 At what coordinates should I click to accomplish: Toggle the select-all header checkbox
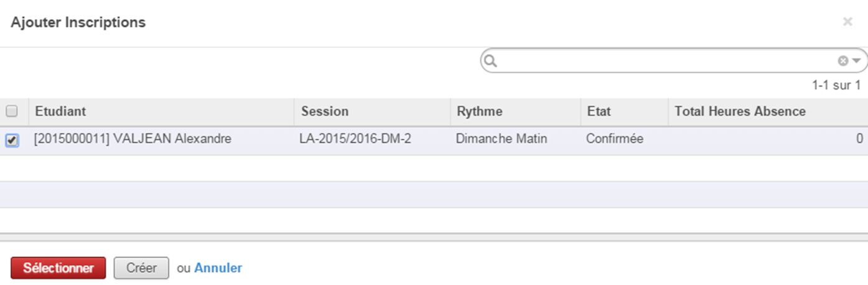coord(11,111)
